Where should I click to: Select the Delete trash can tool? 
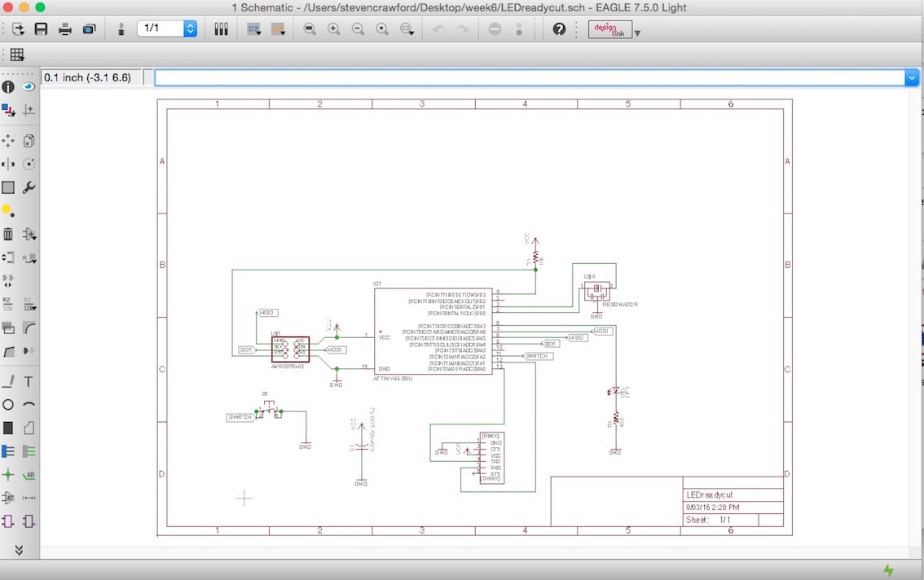click(8, 234)
